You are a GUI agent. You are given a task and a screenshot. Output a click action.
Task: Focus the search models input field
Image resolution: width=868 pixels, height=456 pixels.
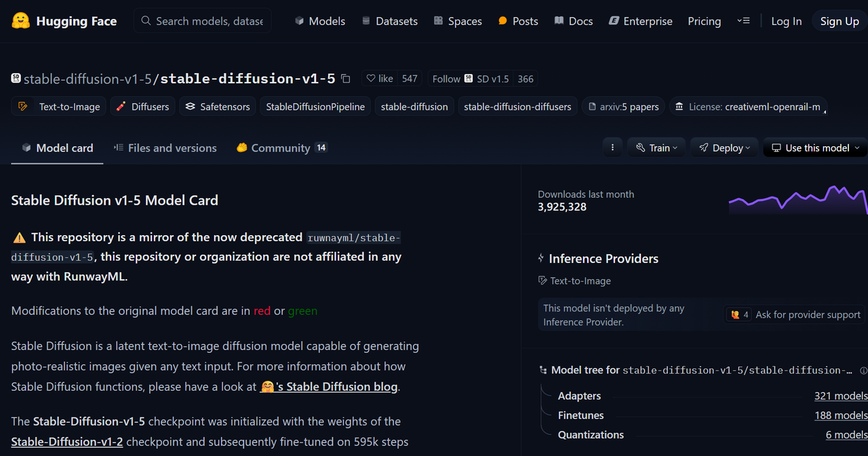coord(202,21)
